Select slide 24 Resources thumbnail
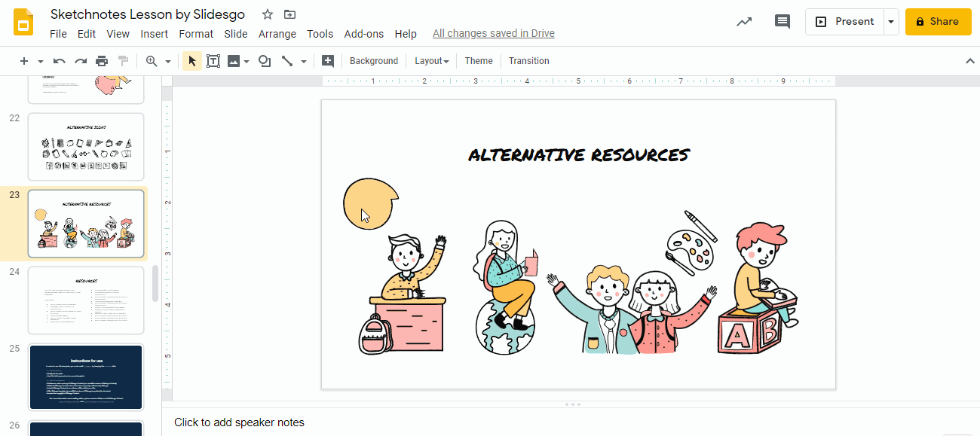 click(x=86, y=300)
